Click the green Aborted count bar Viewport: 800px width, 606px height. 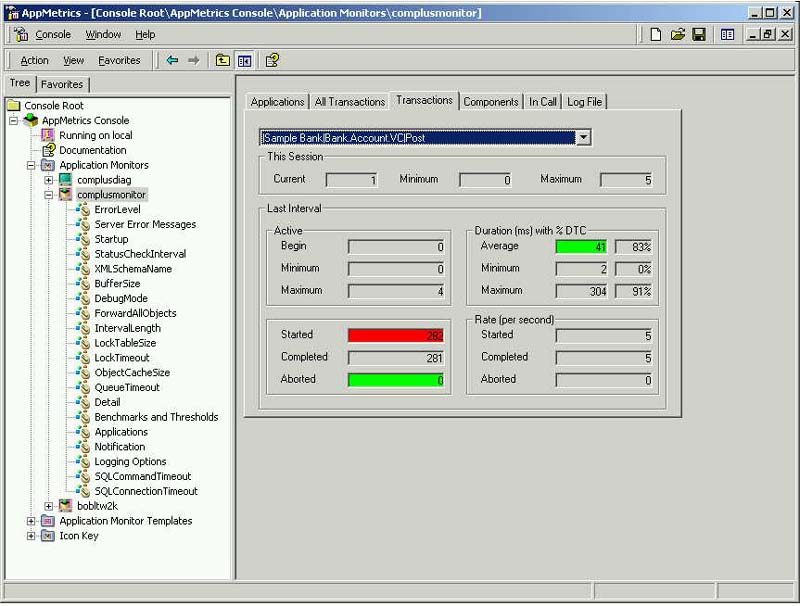pos(396,380)
